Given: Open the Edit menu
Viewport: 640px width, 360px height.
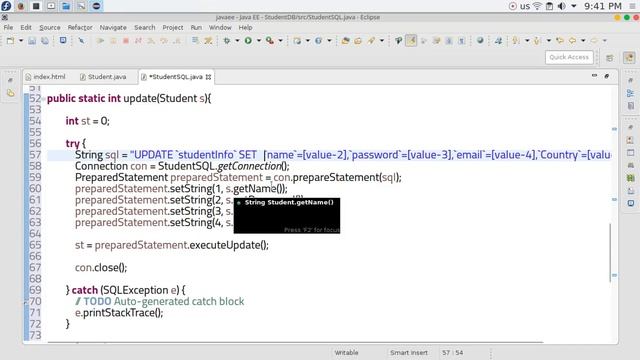Looking at the screenshot, I should [26, 27].
